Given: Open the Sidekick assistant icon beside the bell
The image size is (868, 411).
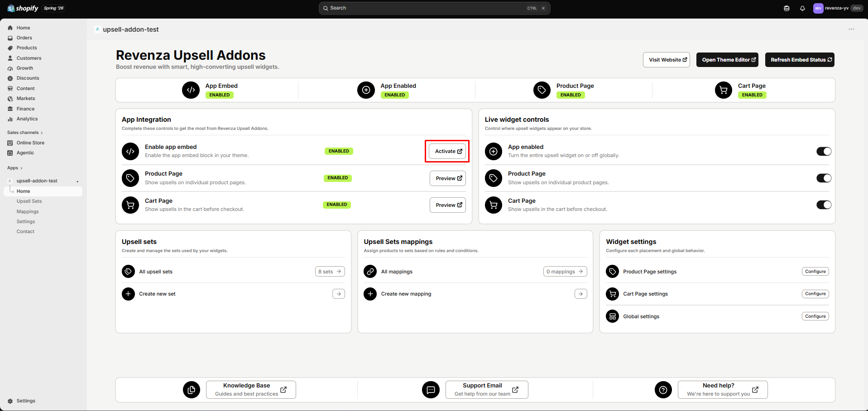Looking at the screenshot, I should pos(786,8).
